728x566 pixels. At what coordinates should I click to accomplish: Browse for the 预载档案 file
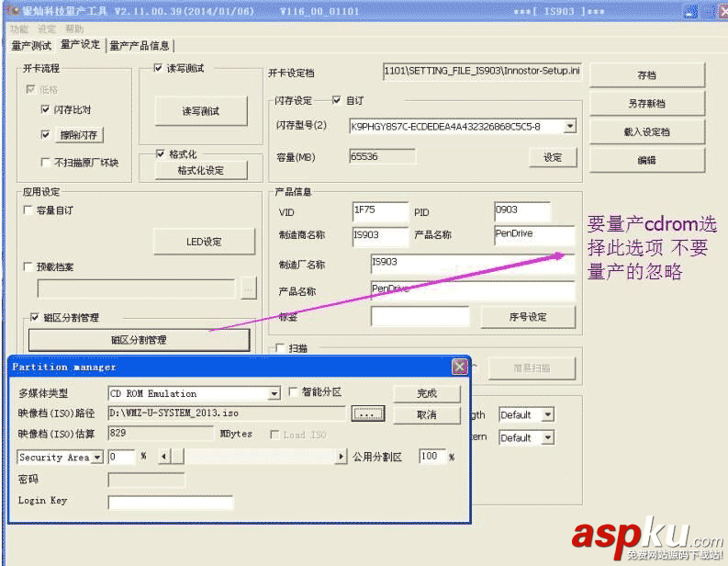(249, 289)
